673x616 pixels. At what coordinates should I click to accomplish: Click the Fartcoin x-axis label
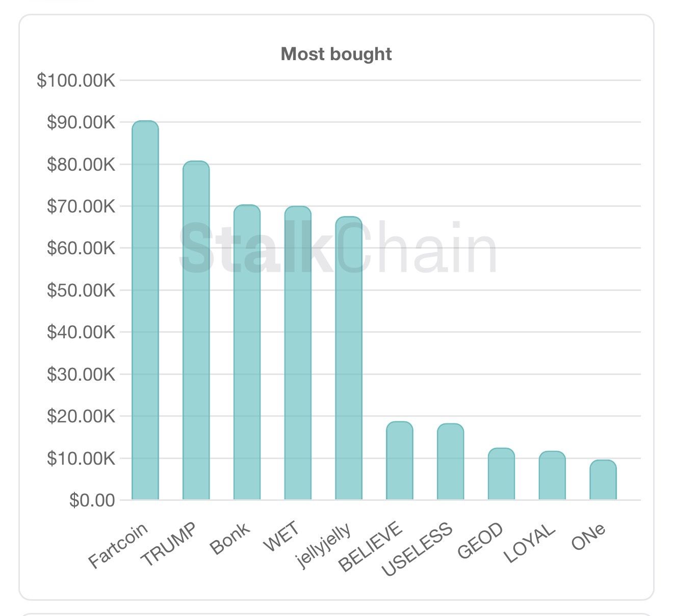(118, 545)
